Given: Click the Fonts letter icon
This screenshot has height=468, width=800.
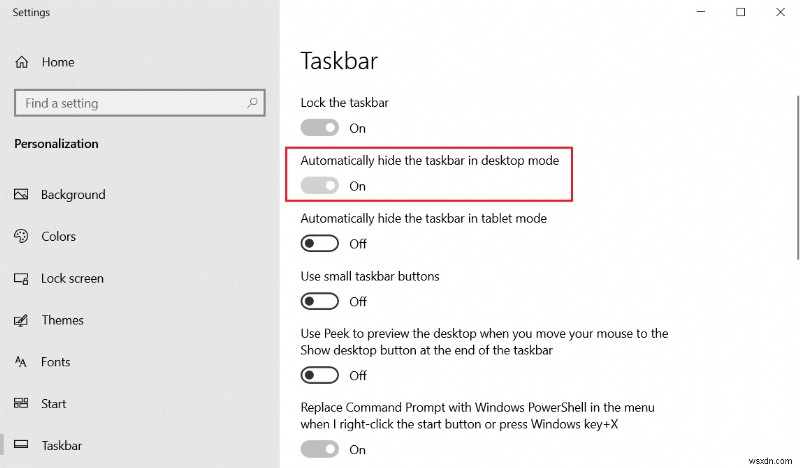Looking at the screenshot, I should tap(22, 363).
